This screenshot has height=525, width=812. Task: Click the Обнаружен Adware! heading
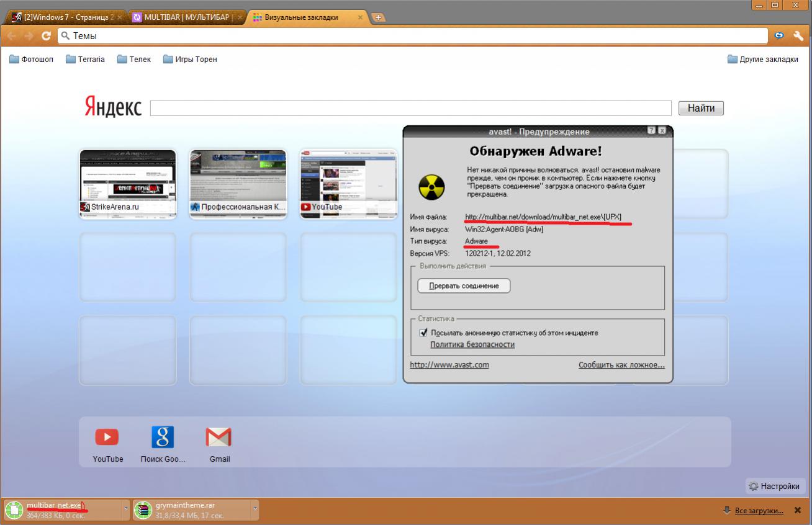(x=536, y=151)
